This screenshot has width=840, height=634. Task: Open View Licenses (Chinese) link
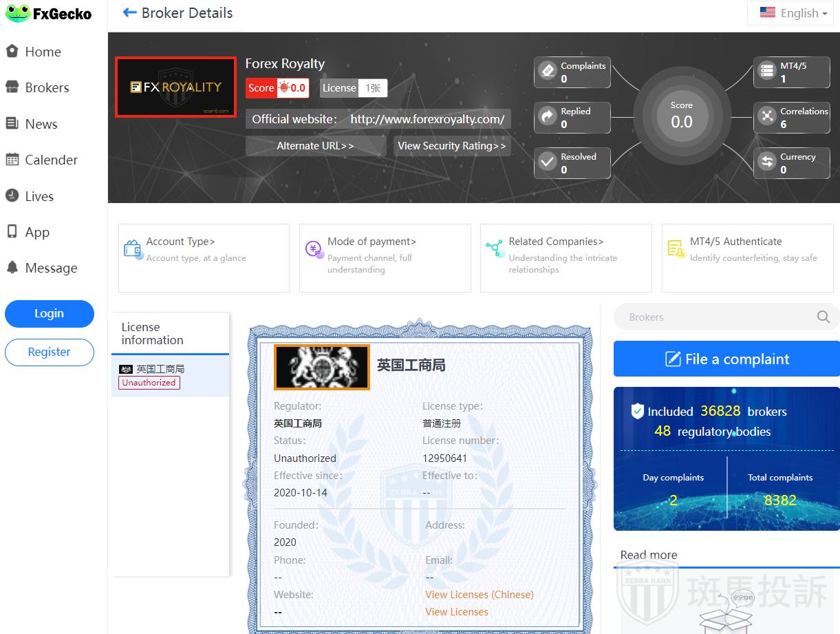tap(479, 595)
